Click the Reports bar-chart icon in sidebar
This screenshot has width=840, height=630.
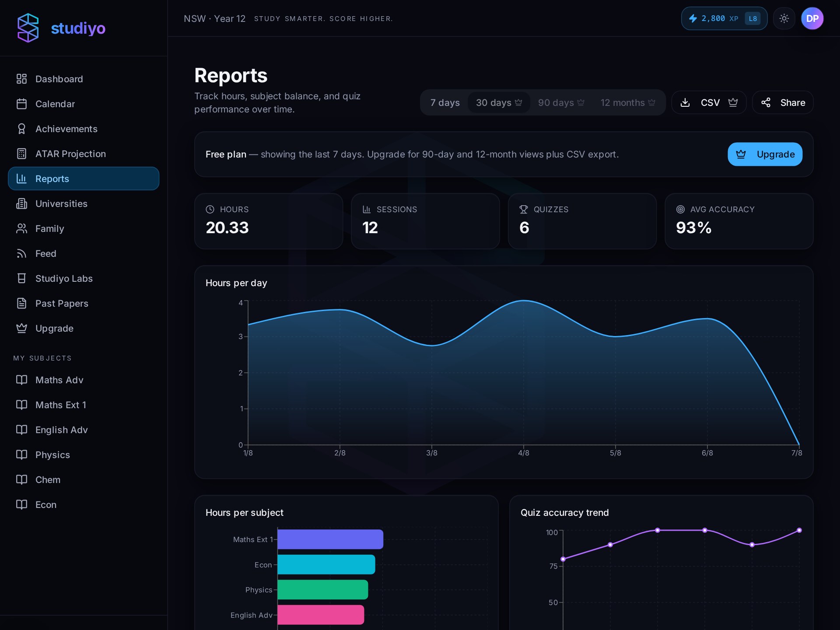[x=21, y=178]
